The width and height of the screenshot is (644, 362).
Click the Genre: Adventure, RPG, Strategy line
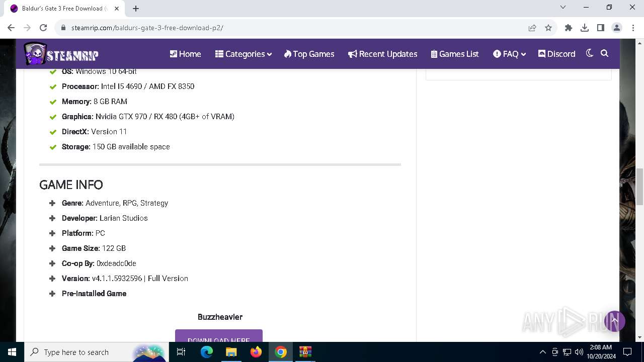pyautogui.click(x=115, y=203)
